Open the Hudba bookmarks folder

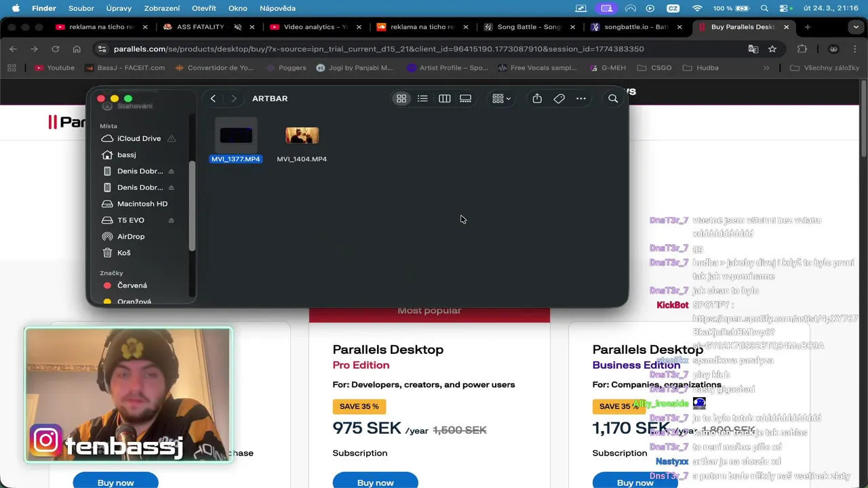point(701,68)
